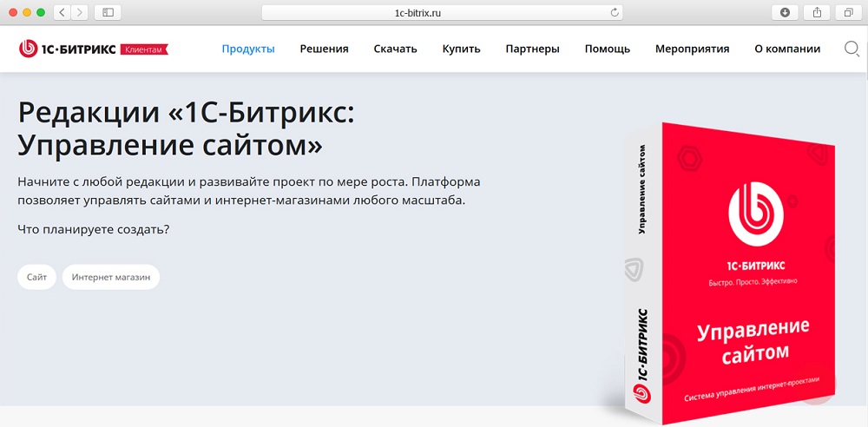Click the reload icon in address bar
Image resolution: width=868 pixels, height=427 pixels.
tap(614, 13)
